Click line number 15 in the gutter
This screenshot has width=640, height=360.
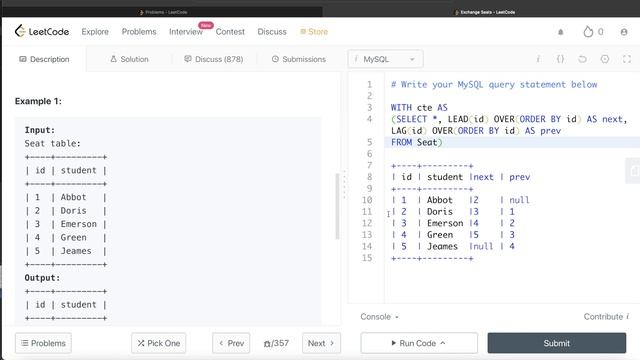point(367,258)
